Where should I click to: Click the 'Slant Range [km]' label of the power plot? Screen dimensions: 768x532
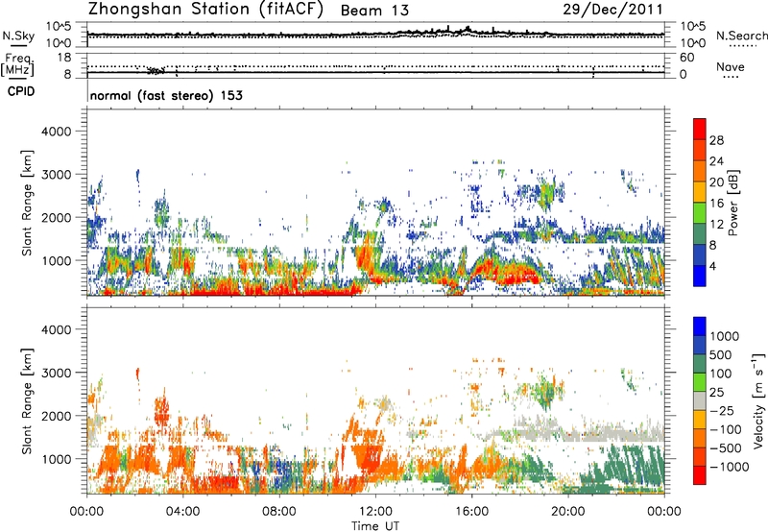tap(27, 203)
